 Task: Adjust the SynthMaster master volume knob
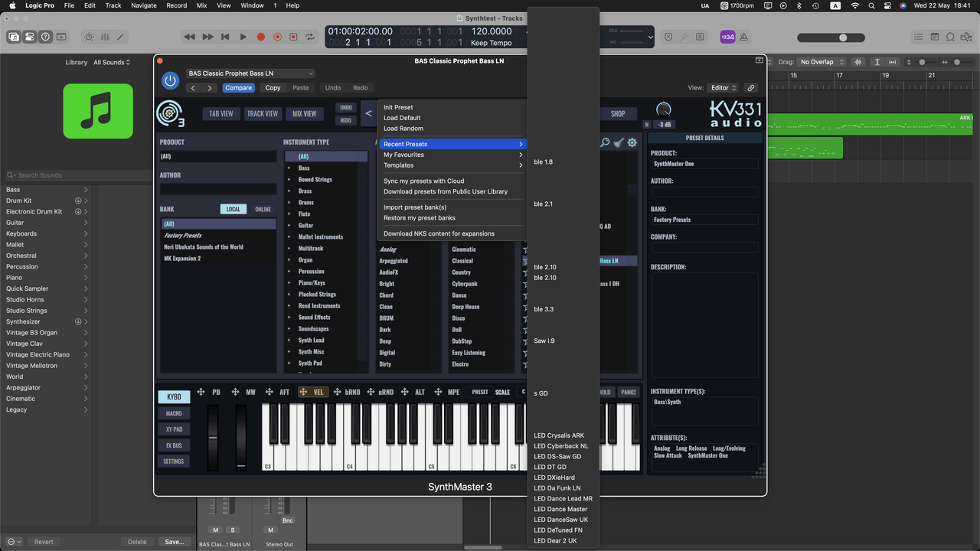[x=664, y=110]
